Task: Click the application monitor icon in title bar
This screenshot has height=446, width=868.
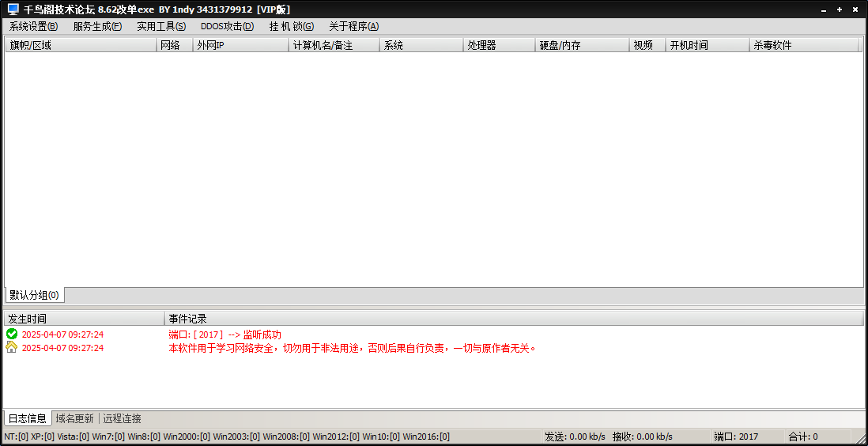Action: click(13, 9)
